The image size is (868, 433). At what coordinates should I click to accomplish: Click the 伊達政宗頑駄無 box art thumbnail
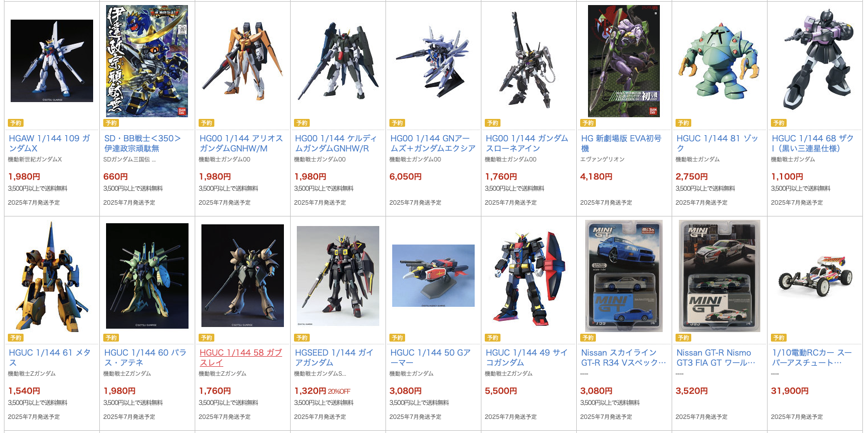(147, 61)
